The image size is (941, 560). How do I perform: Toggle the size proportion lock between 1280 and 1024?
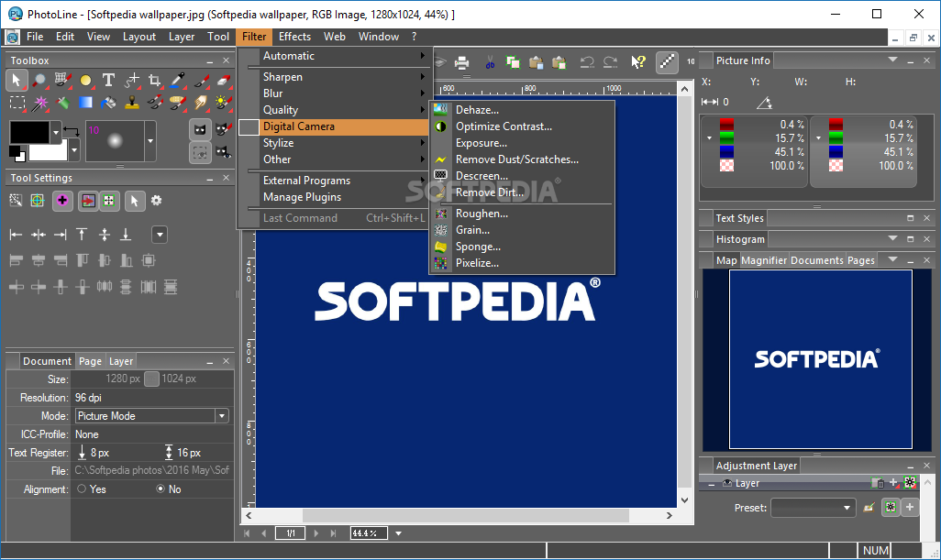pyautogui.click(x=152, y=379)
